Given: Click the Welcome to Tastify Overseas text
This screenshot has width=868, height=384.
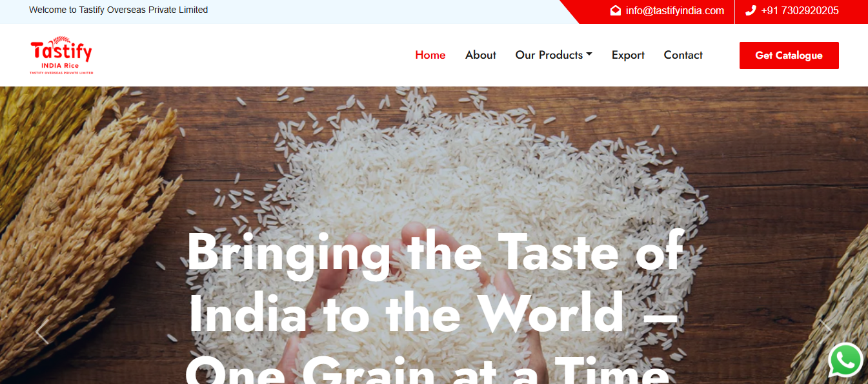Looking at the screenshot, I should [119, 10].
